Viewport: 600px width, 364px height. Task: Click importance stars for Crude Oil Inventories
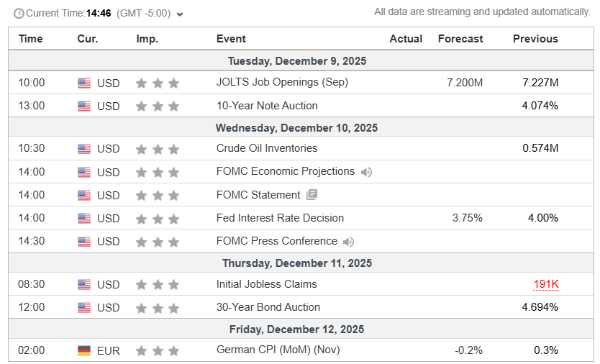[x=158, y=150]
